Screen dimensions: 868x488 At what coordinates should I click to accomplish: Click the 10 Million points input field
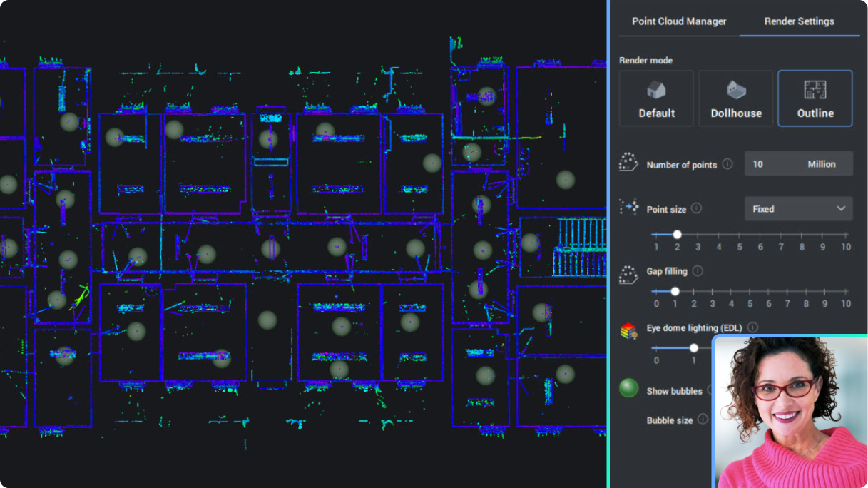(x=798, y=163)
